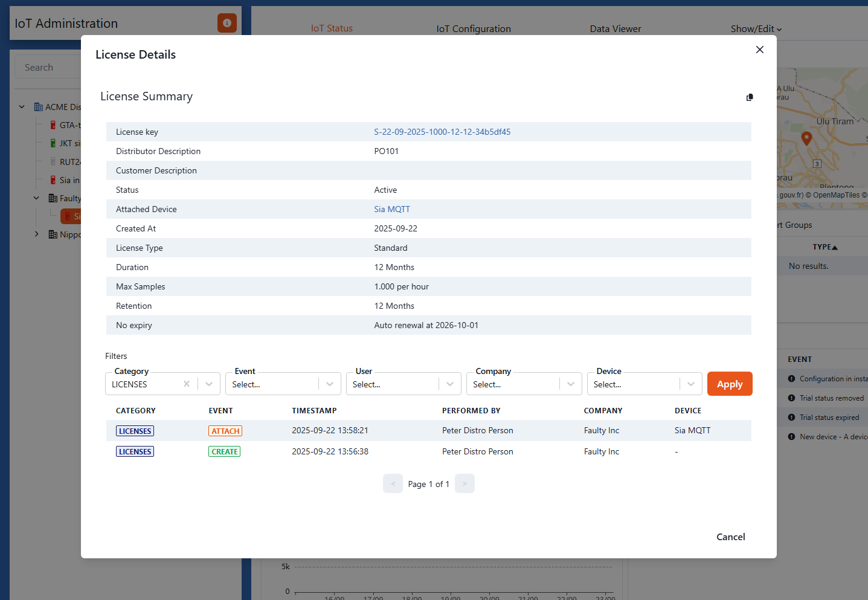This screenshot has height=600, width=868.
Task: Open the Data Viewer tab
Action: [x=615, y=28]
